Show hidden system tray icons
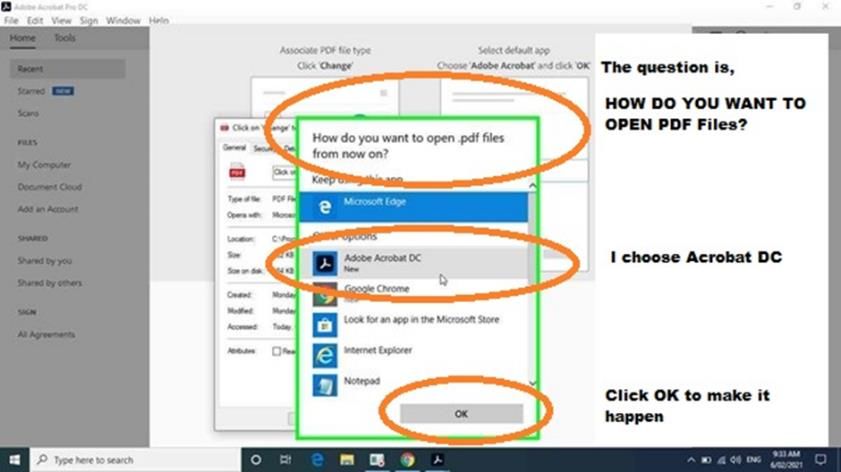 tap(691, 460)
